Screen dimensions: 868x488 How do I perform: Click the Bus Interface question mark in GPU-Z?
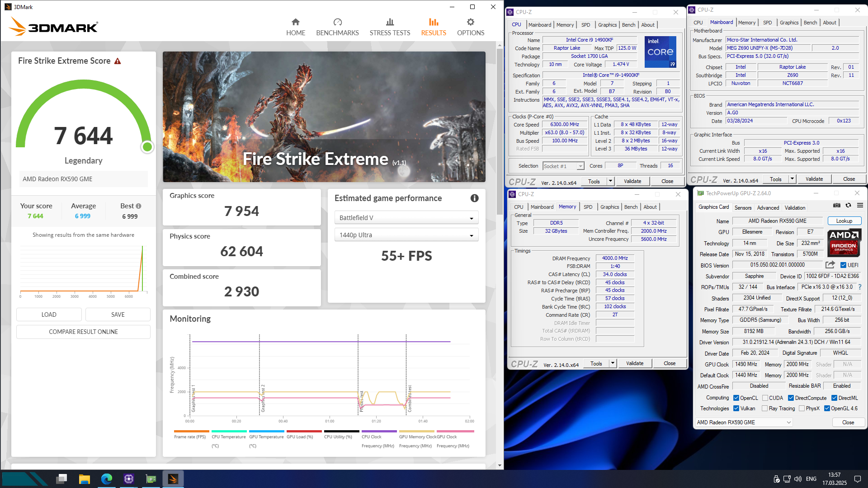(859, 287)
